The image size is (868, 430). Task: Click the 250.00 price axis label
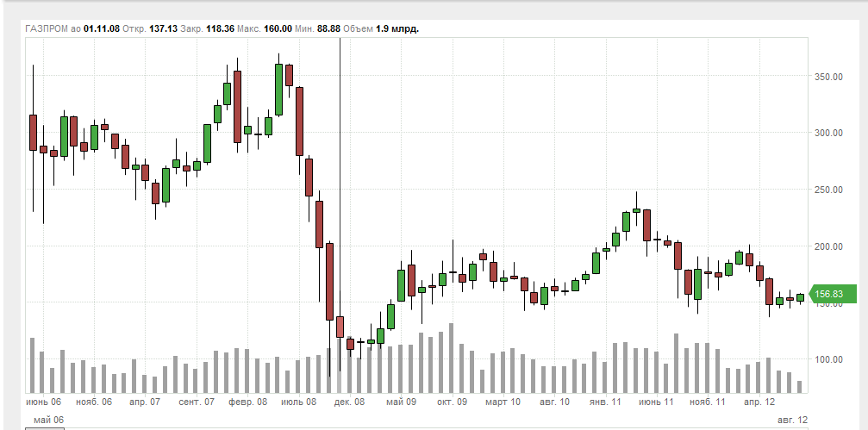[x=828, y=190]
